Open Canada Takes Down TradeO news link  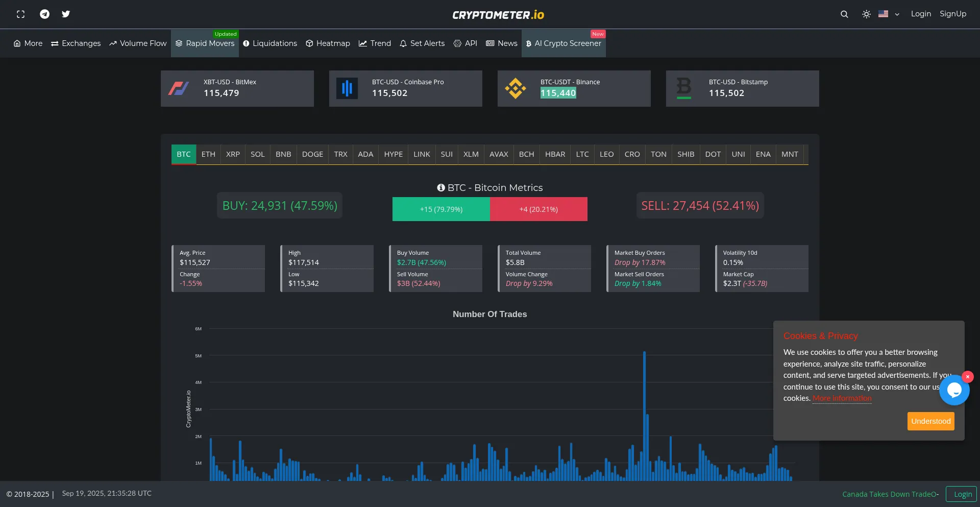(x=890, y=494)
